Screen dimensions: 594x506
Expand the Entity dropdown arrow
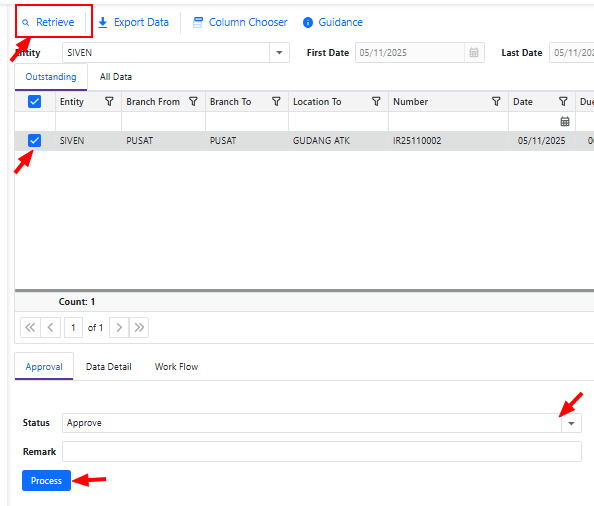click(x=279, y=53)
